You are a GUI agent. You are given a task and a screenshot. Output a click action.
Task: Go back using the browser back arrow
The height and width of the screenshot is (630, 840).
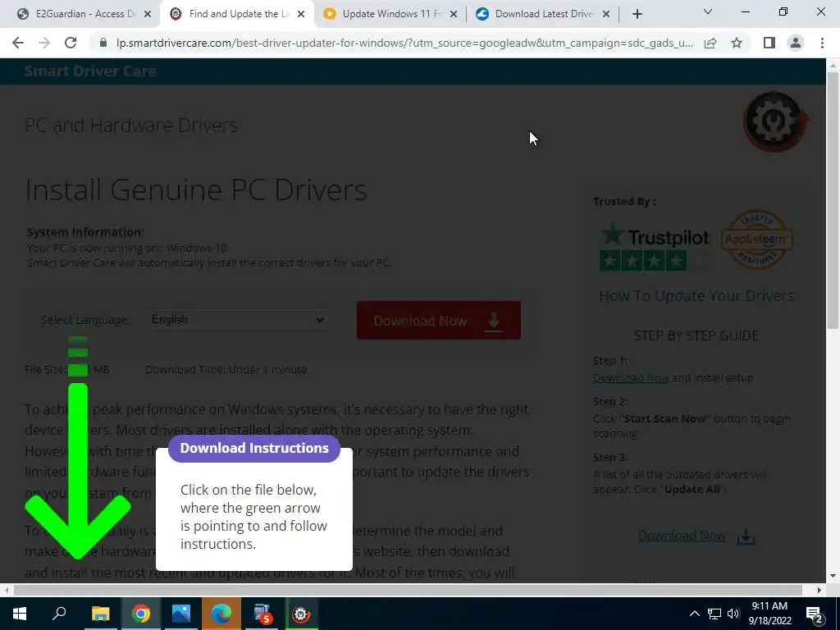click(18, 43)
